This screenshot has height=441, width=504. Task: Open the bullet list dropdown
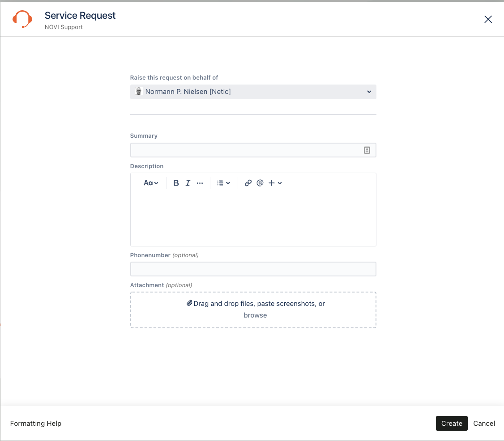pyautogui.click(x=223, y=183)
